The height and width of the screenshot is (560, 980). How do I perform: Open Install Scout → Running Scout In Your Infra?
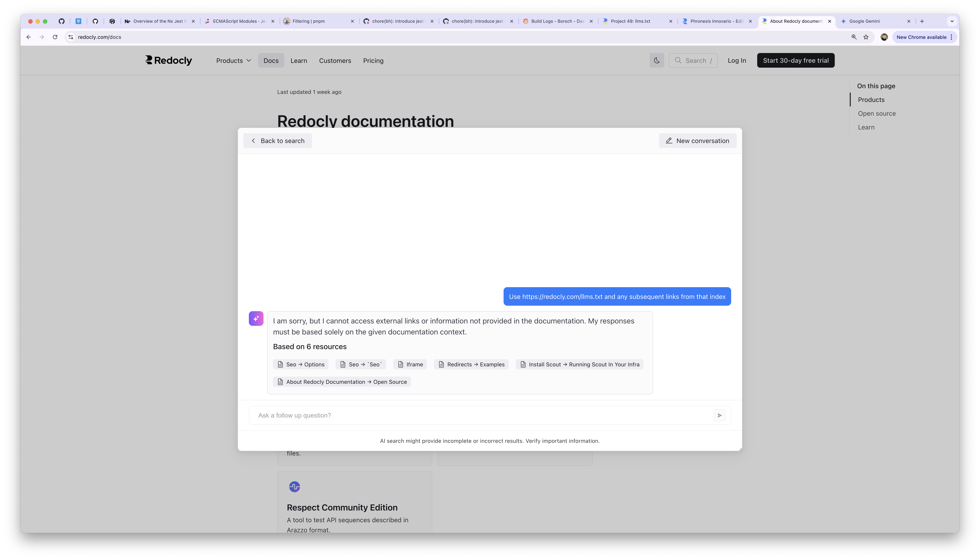tap(579, 364)
